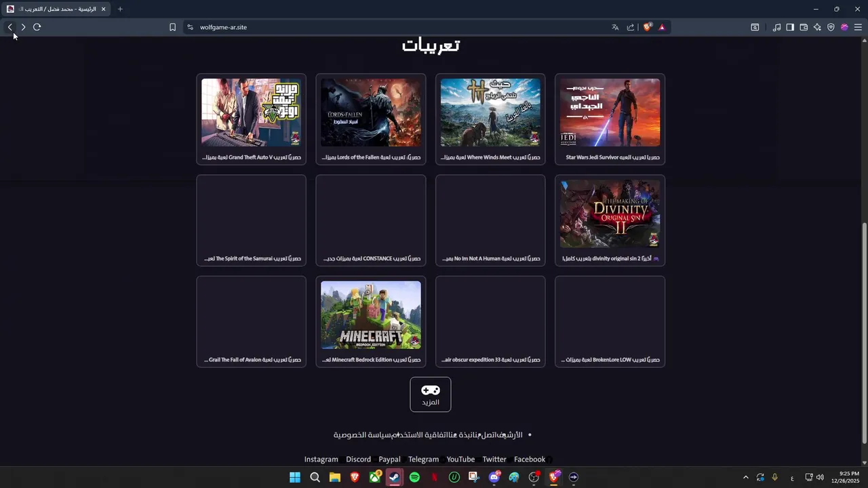Open the media playlist music-note icon
This screenshot has width=868, height=488.
tap(776, 27)
